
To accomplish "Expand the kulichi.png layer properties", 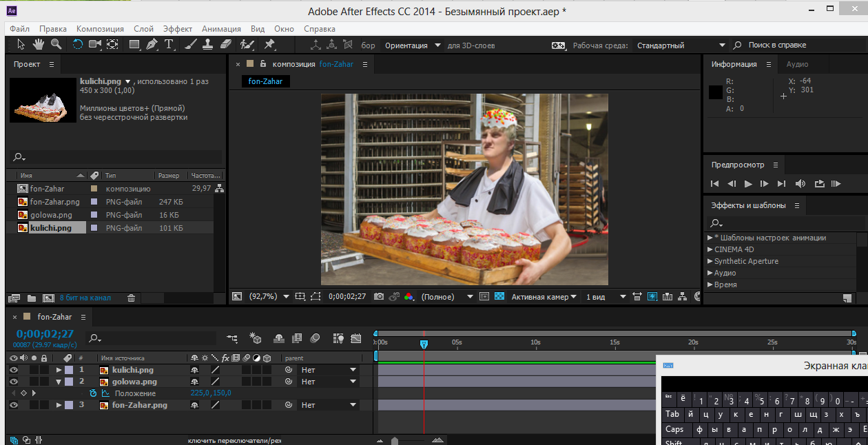I will tap(59, 370).
